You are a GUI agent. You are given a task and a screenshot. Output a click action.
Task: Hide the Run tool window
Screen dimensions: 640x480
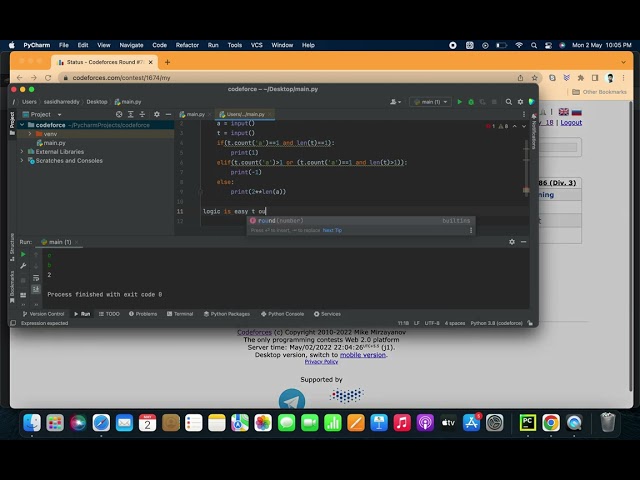[523, 242]
